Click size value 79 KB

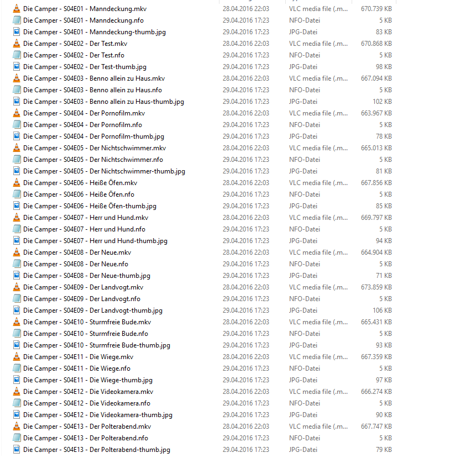(x=384, y=450)
